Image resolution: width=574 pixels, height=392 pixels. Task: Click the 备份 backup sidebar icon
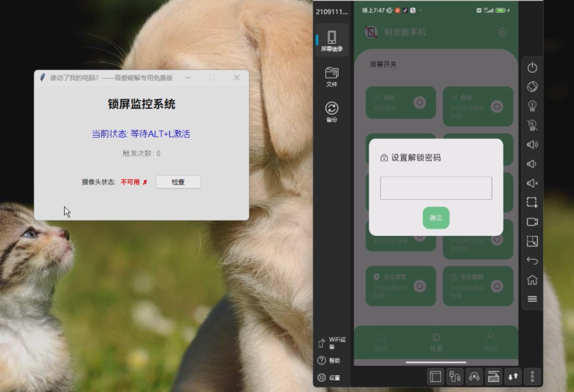[332, 111]
